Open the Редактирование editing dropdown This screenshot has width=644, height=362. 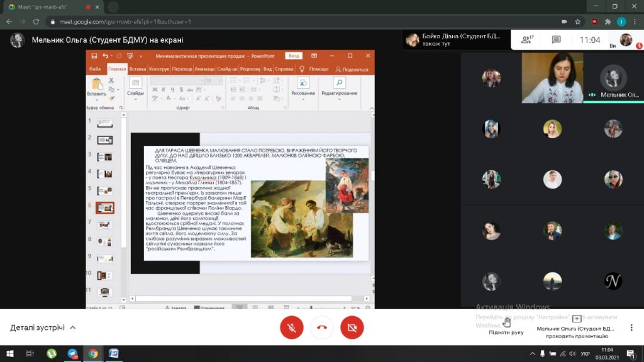tap(339, 88)
